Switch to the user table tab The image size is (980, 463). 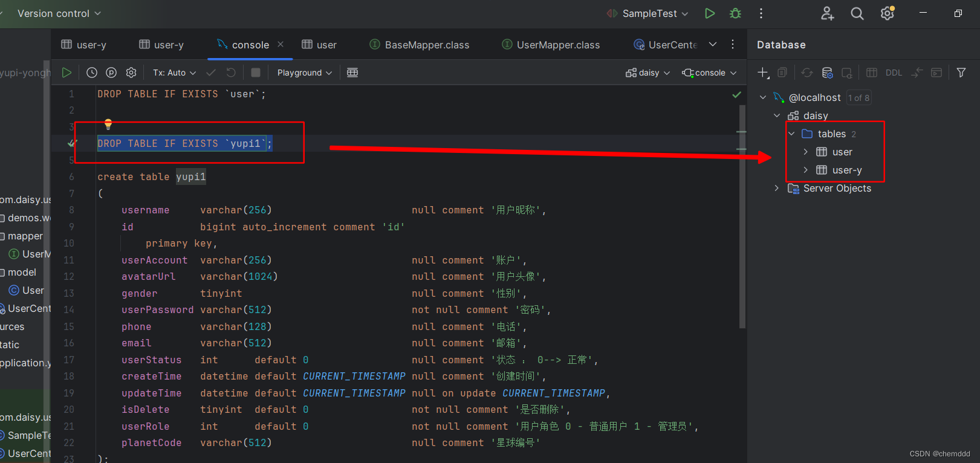(319, 44)
